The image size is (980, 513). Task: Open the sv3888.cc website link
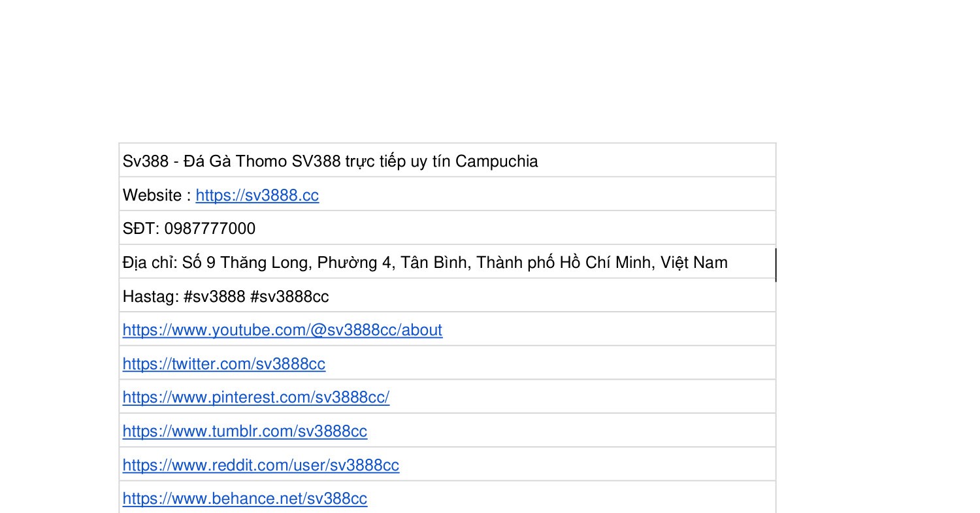click(x=257, y=195)
